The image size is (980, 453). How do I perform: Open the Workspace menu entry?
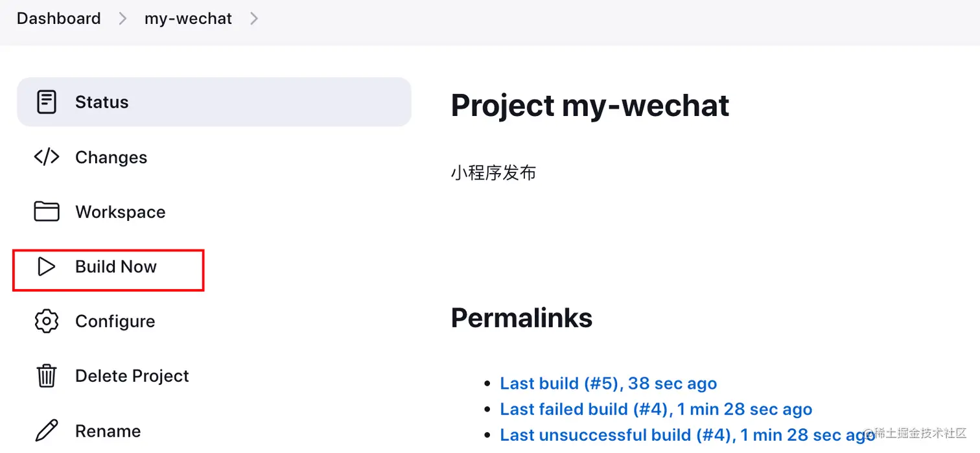tap(120, 212)
